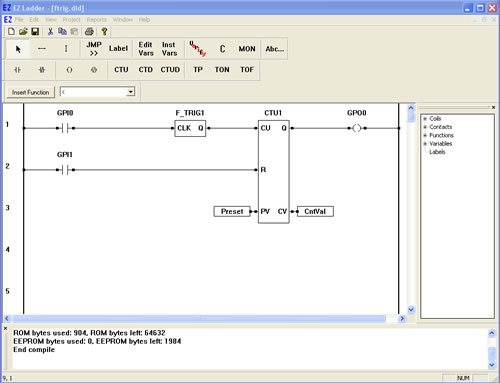Choose the vertical link tool
This screenshot has height=383, width=500.
tap(66, 49)
